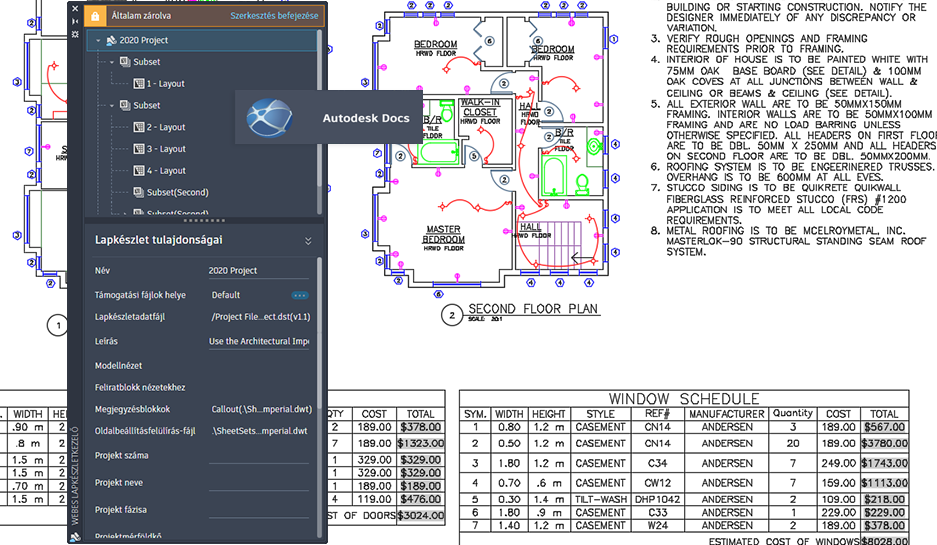Close the sheet set manager palette

(x=75, y=9)
